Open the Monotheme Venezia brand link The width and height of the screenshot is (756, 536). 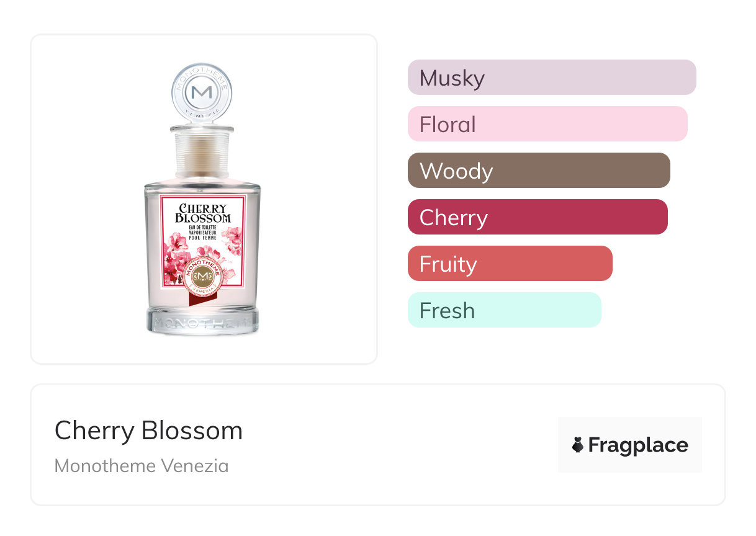[x=142, y=465]
